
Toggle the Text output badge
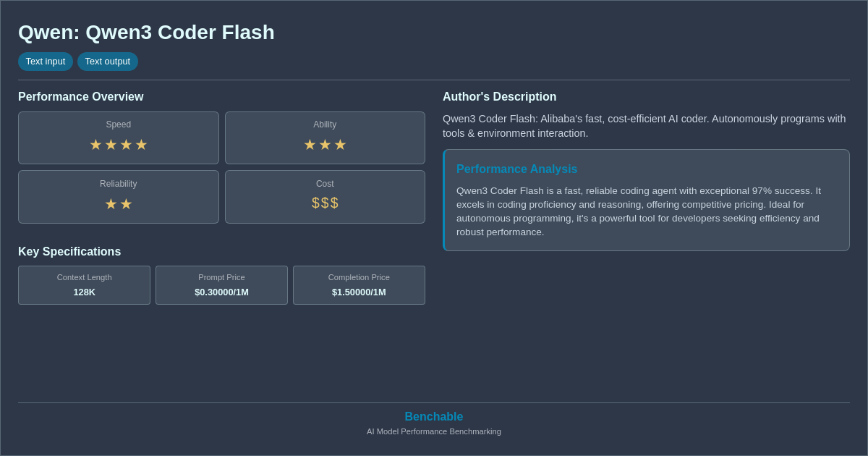tap(108, 62)
